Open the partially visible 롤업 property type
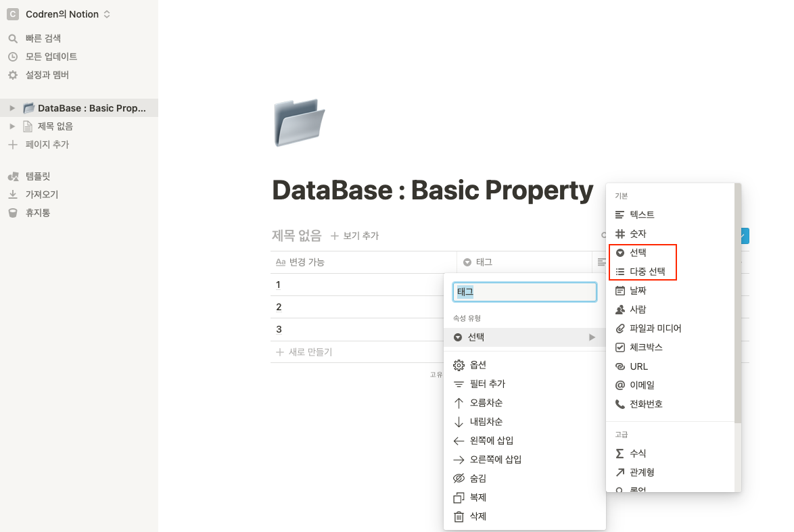The height and width of the screenshot is (532, 794). click(x=670, y=489)
